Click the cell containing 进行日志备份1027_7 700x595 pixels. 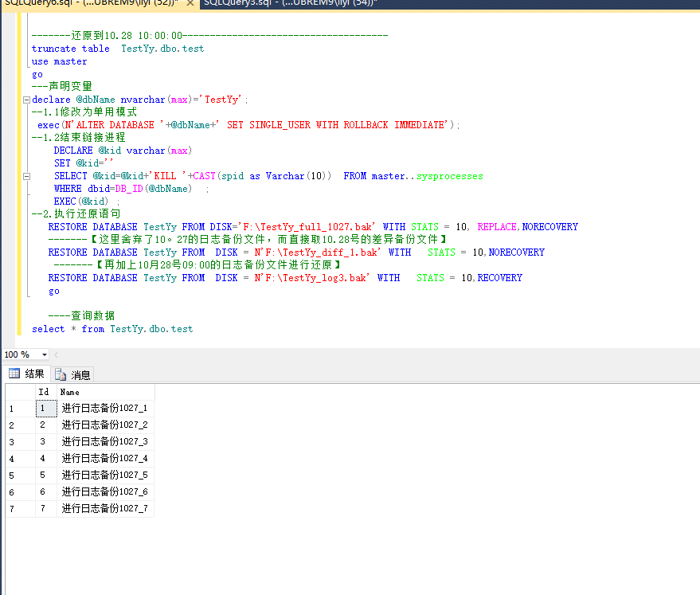104,508
